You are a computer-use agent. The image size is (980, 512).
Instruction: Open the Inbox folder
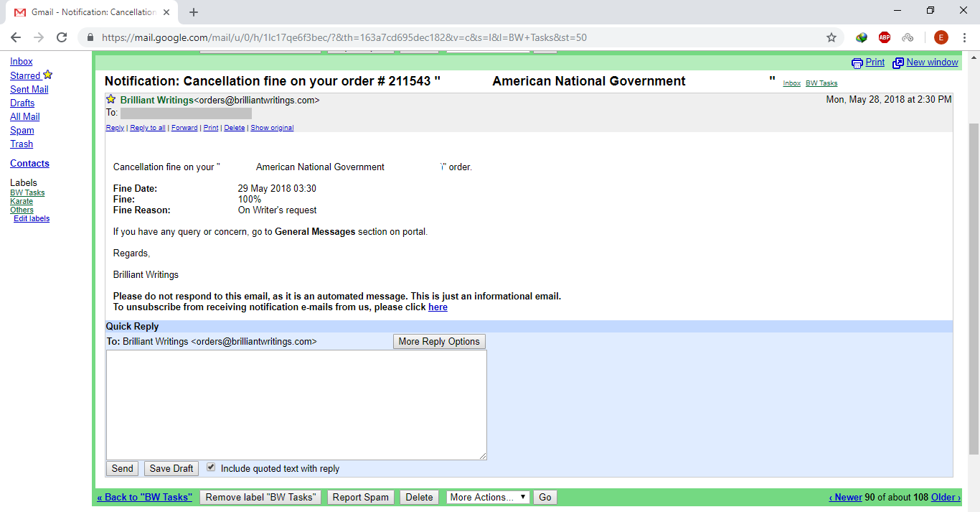pyautogui.click(x=22, y=62)
